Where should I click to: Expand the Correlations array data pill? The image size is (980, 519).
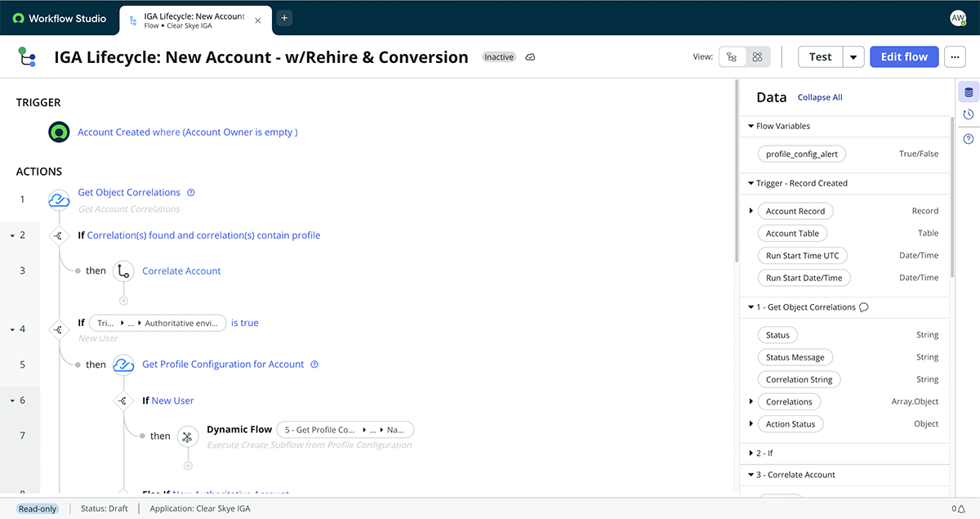coord(751,401)
